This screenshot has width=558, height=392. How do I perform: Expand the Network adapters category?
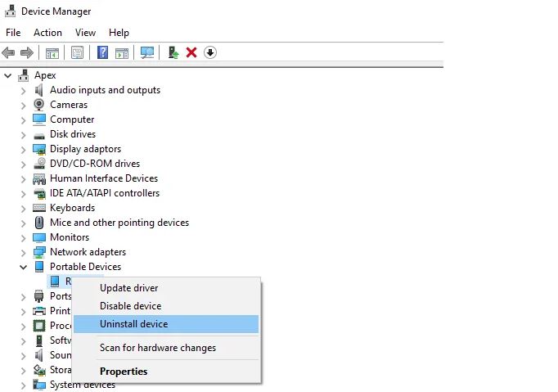click(x=23, y=253)
